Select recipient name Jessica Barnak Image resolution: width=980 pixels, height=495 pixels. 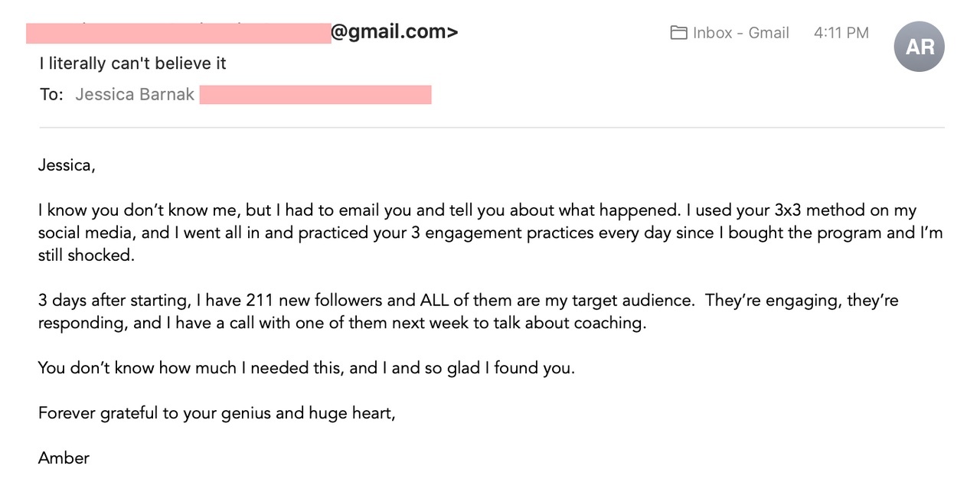click(135, 95)
